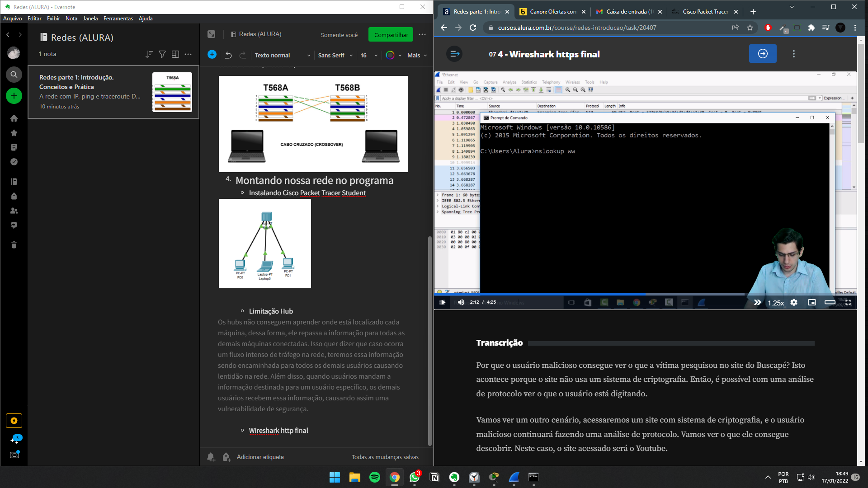Bookmark page with Chrome star icon
This screenshot has height=488, width=868.
(750, 28)
